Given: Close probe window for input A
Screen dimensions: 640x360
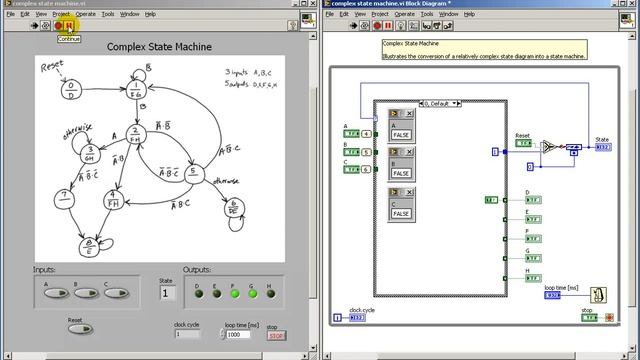Looking at the screenshot, I should (x=409, y=113).
